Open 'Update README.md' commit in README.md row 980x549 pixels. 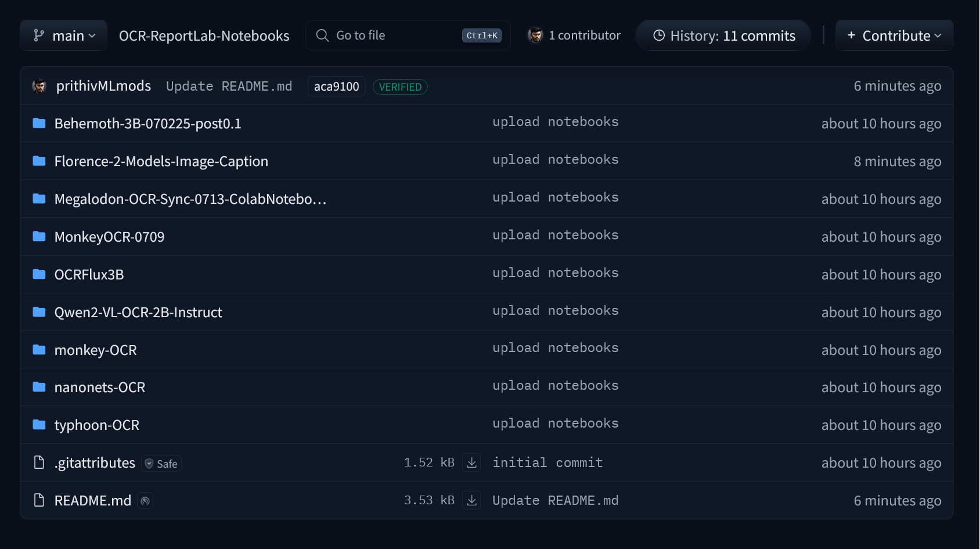click(556, 500)
